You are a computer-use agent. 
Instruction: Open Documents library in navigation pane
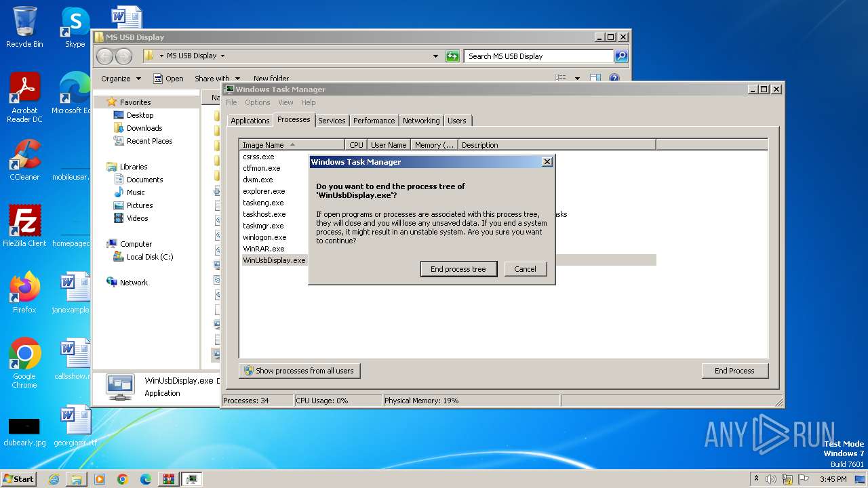pos(144,180)
